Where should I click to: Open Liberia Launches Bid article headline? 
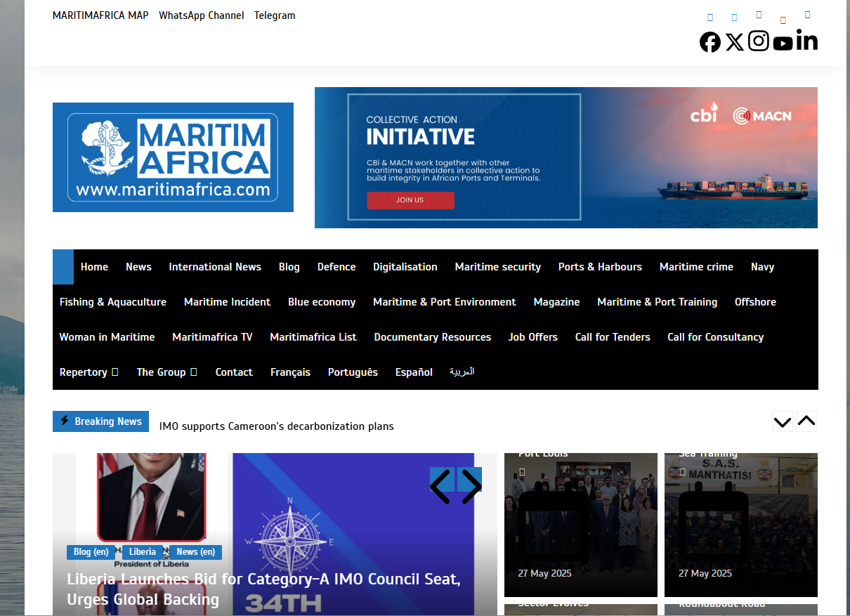point(263,589)
